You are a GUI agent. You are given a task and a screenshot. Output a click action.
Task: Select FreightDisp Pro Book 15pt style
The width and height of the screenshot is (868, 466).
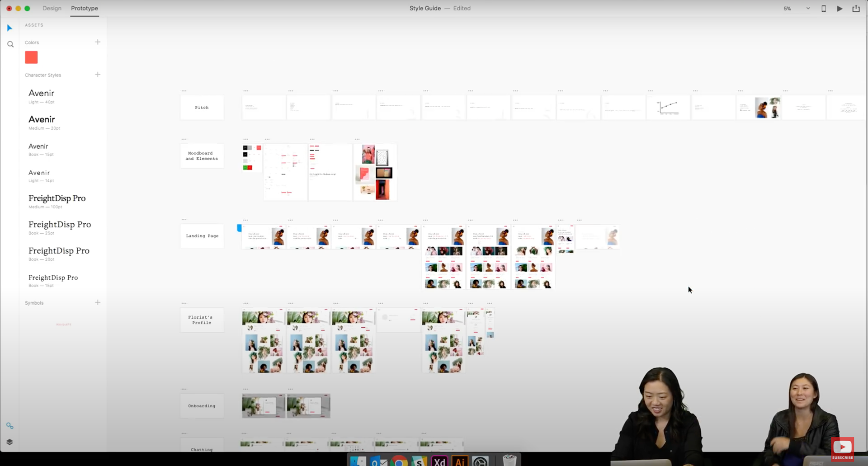click(x=53, y=280)
